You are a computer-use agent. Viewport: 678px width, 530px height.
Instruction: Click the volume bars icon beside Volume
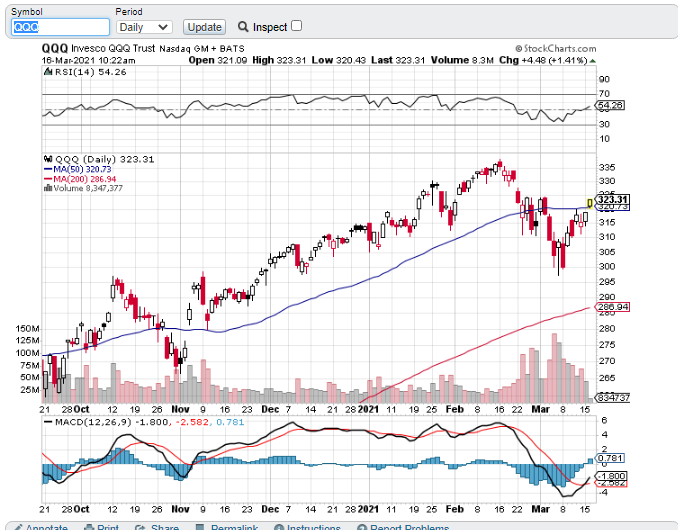coord(48,188)
